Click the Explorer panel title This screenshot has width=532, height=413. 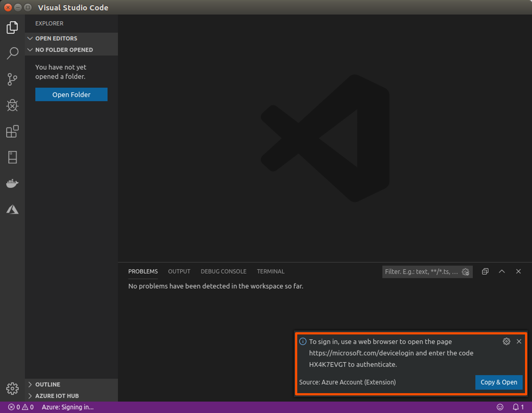coord(49,23)
